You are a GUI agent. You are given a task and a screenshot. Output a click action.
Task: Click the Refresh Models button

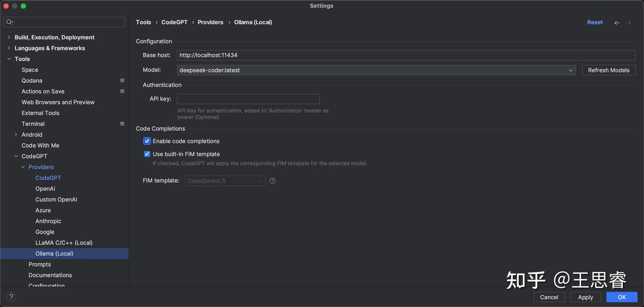[x=608, y=70]
